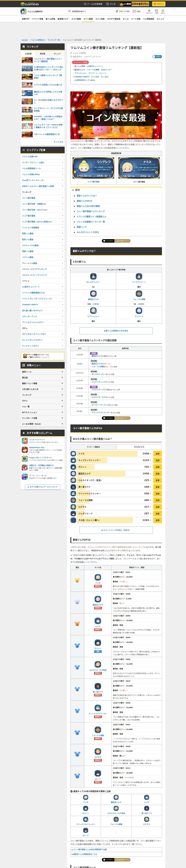Click the もっとみる link under ranking
Viewport: 186px width, 868px height.
(58, 142)
